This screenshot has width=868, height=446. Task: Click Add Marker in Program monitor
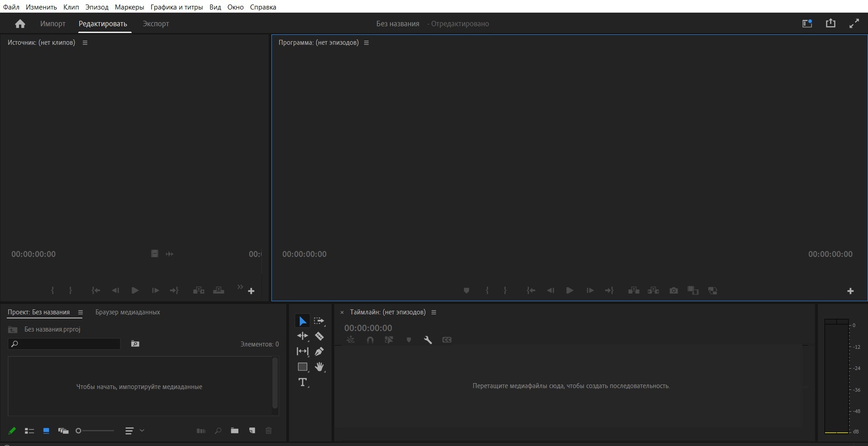pyautogui.click(x=466, y=290)
